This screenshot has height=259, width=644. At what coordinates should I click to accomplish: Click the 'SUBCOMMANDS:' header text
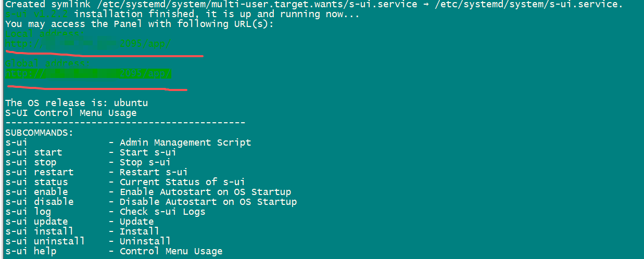(40, 133)
